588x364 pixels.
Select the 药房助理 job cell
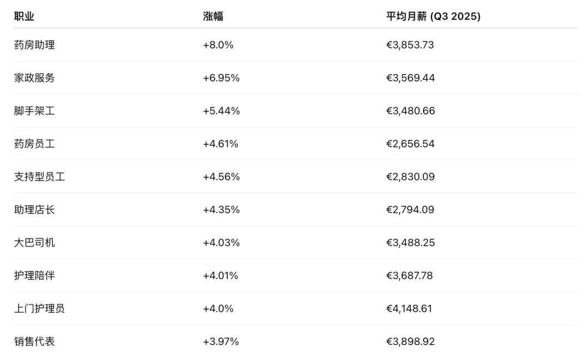[x=34, y=45]
